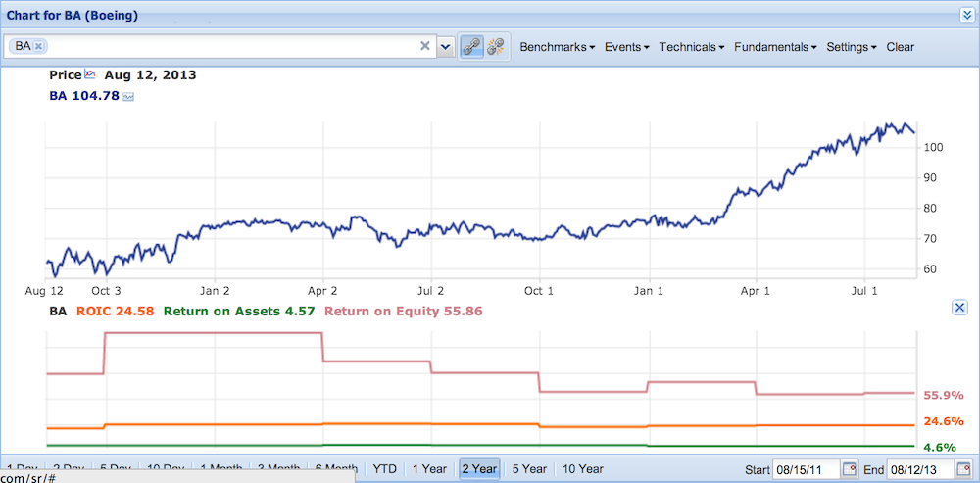Click the mini icon next to BA 104.78
The image size is (980, 483).
tap(128, 97)
